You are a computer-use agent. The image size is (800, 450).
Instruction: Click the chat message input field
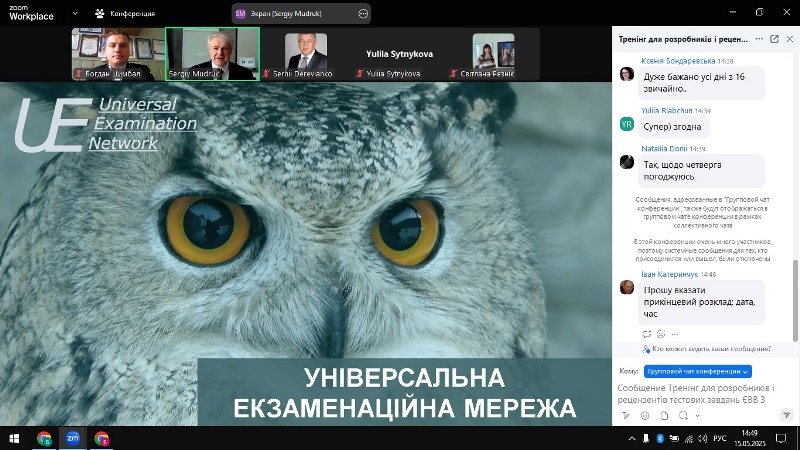tap(700, 393)
